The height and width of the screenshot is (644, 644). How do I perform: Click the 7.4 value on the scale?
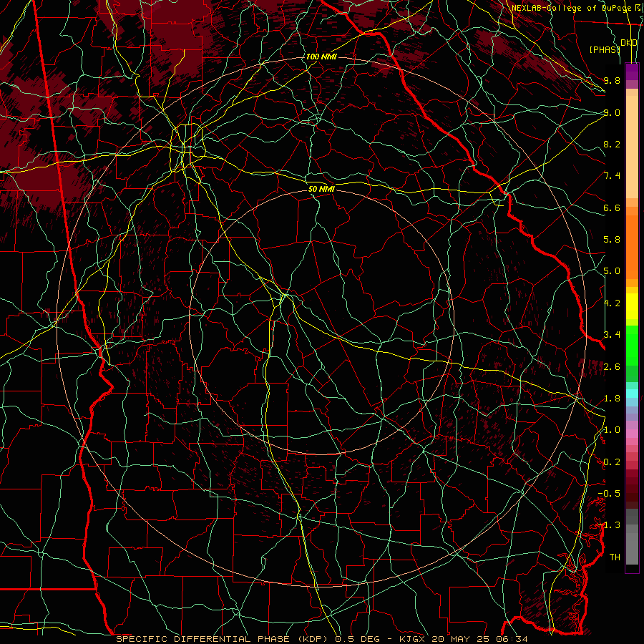pos(612,176)
